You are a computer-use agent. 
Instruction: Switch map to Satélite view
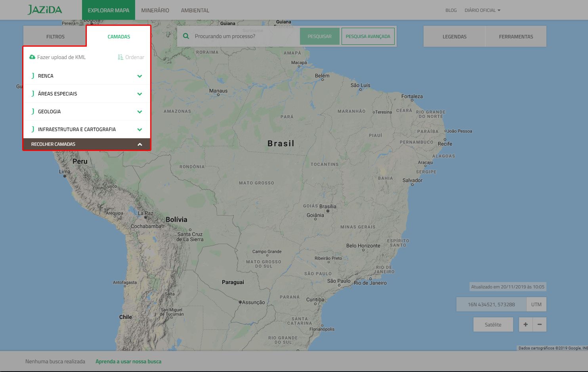(x=493, y=324)
